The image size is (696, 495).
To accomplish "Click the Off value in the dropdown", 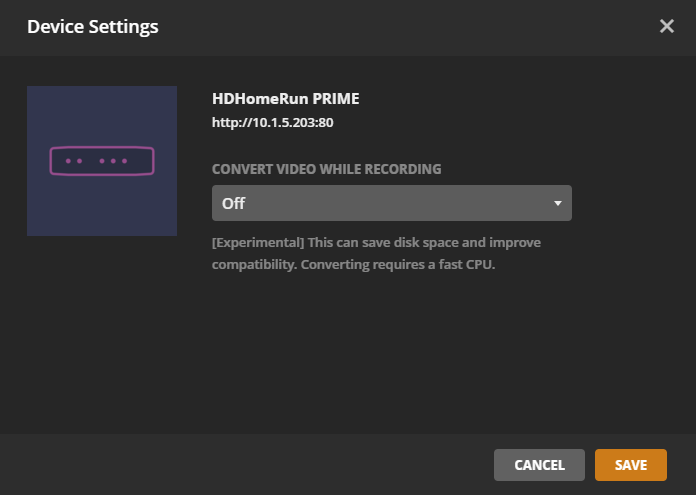I will pos(234,204).
